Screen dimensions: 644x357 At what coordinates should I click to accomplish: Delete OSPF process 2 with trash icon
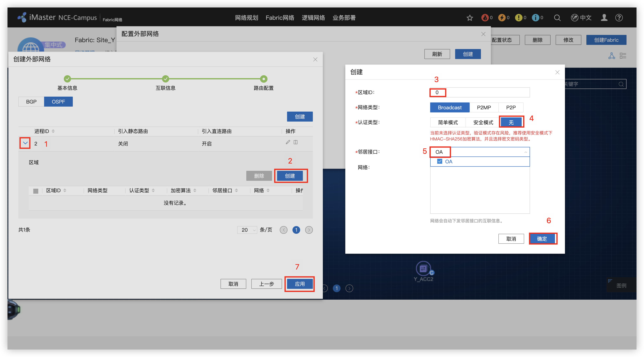pos(296,142)
